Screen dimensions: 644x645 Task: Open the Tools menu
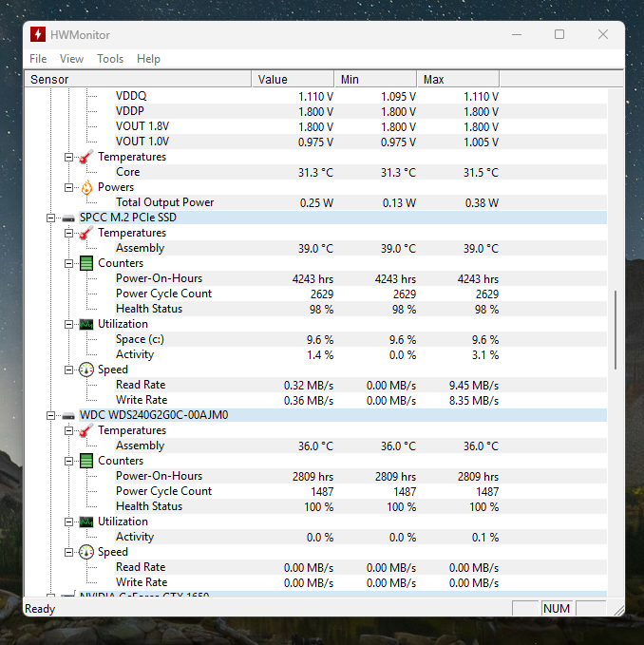click(110, 59)
